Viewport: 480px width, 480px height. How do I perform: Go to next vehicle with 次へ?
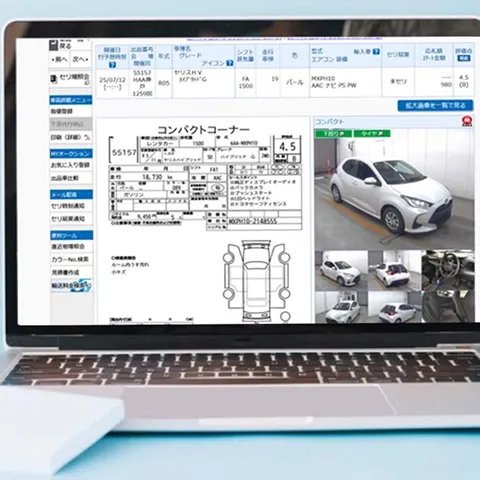click(x=80, y=60)
